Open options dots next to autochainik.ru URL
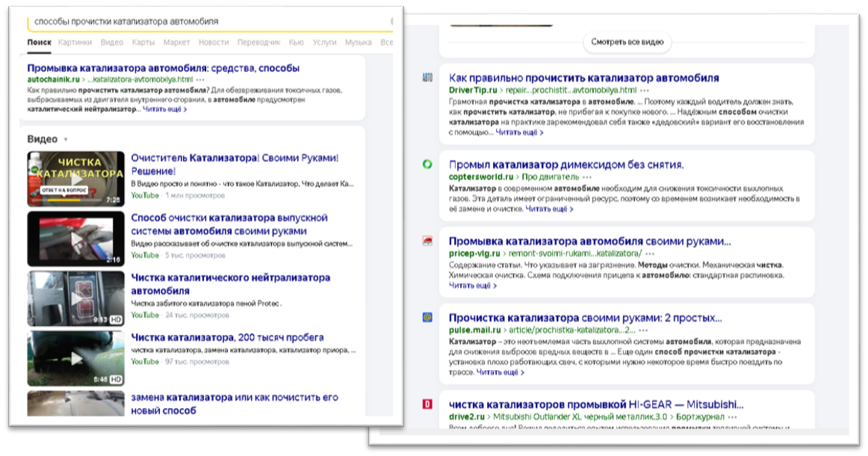 (x=200, y=80)
